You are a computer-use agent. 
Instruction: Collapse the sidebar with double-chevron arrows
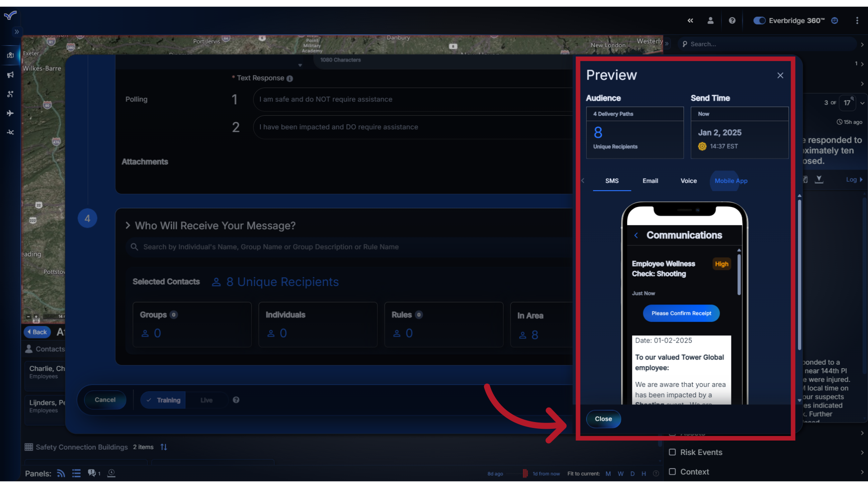click(691, 20)
